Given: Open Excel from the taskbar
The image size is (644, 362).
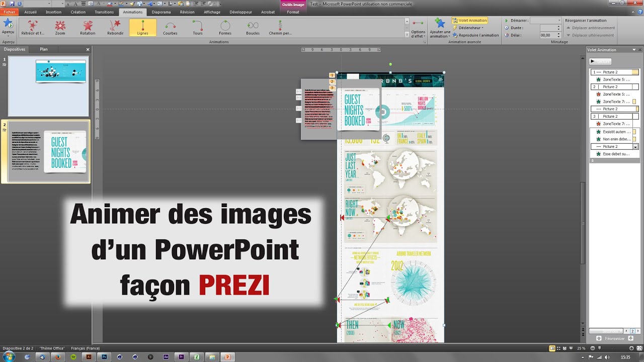Looking at the screenshot, I should tap(197, 357).
